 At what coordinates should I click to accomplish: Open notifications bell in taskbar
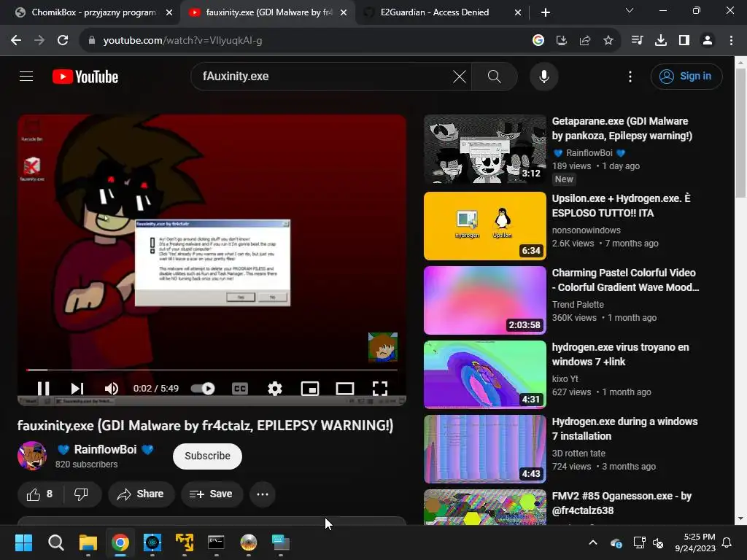727,542
